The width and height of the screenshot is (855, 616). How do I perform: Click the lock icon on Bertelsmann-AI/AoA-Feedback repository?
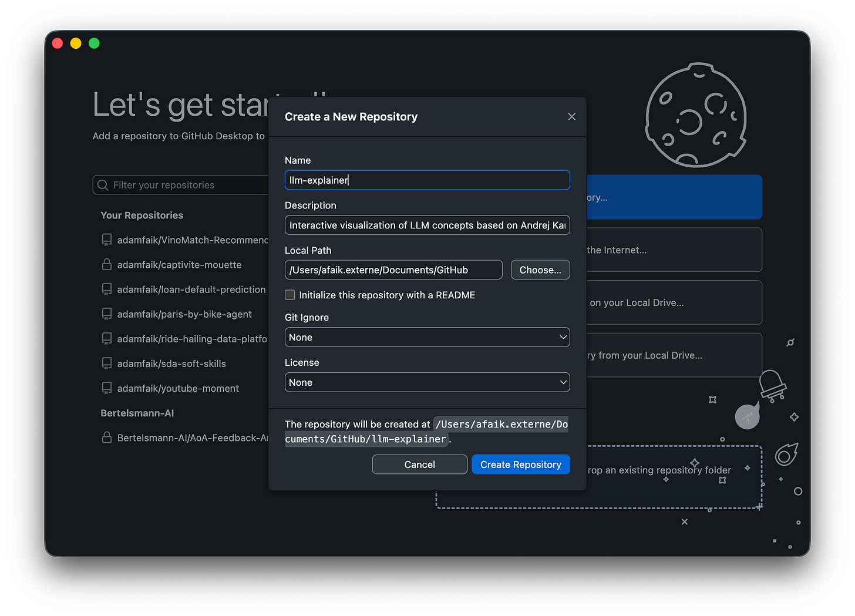tap(106, 437)
